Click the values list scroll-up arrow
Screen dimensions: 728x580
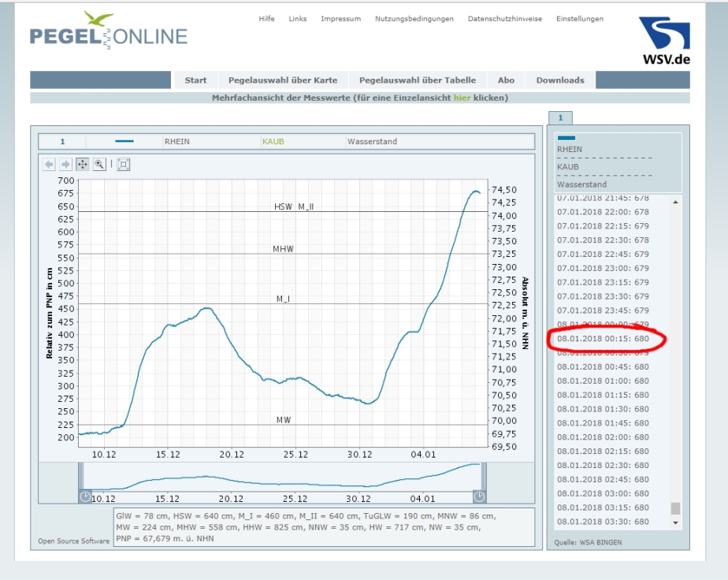click(x=675, y=203)
